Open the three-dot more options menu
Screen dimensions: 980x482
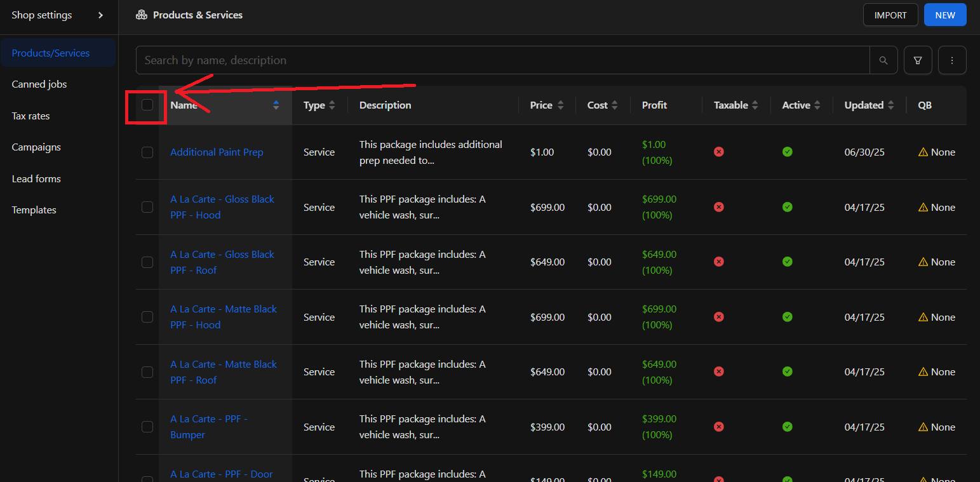click(952, 60)
